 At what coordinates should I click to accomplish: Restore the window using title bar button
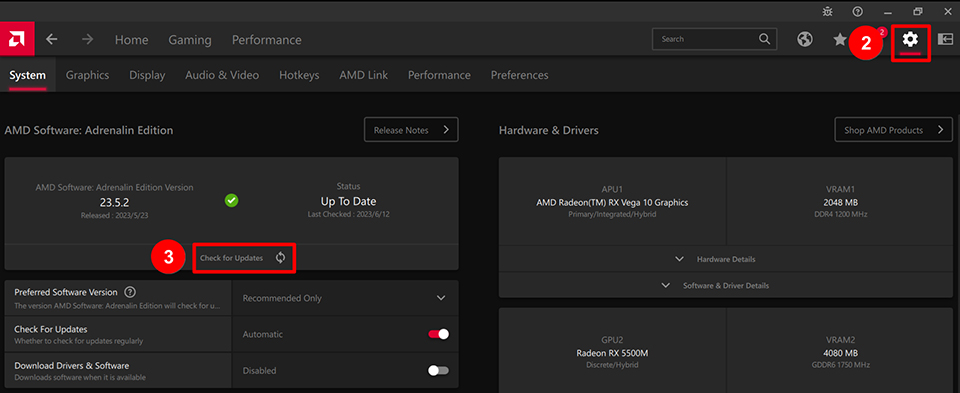click(x=918, y=11)
